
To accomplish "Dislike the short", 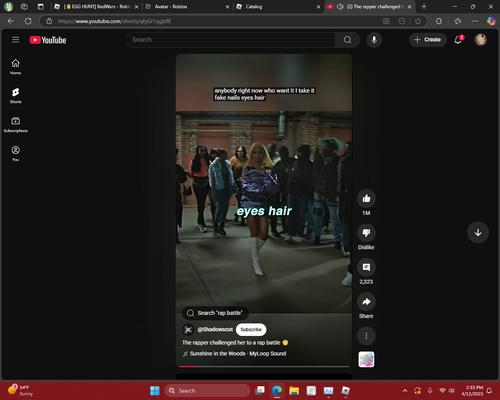I will coord(366,233).
